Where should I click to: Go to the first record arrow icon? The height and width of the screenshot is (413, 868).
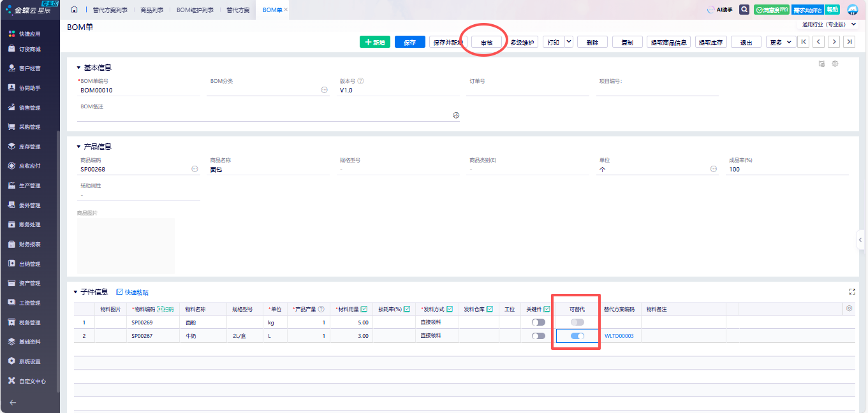tap(804, 42)
